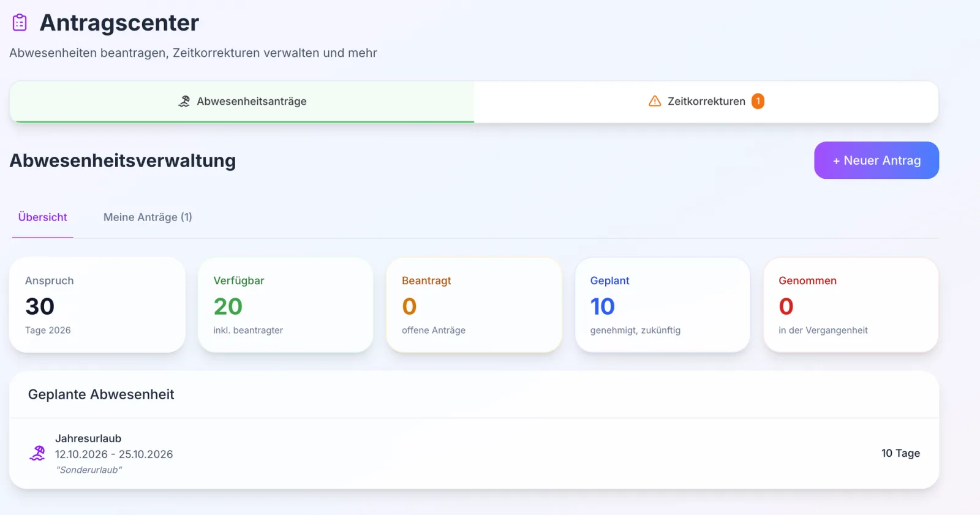Click the orange notification badge on Zeitkorrekturen
The width and height of the screenshot is (980, 515).
[x=758, y=101]
